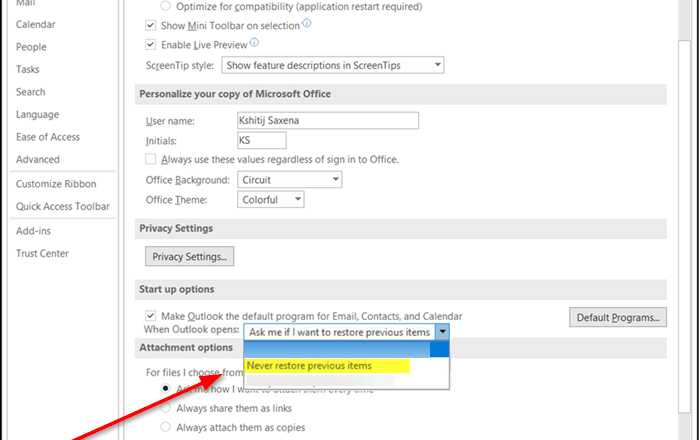Enable Always use these values checkbox

(151, 159)
